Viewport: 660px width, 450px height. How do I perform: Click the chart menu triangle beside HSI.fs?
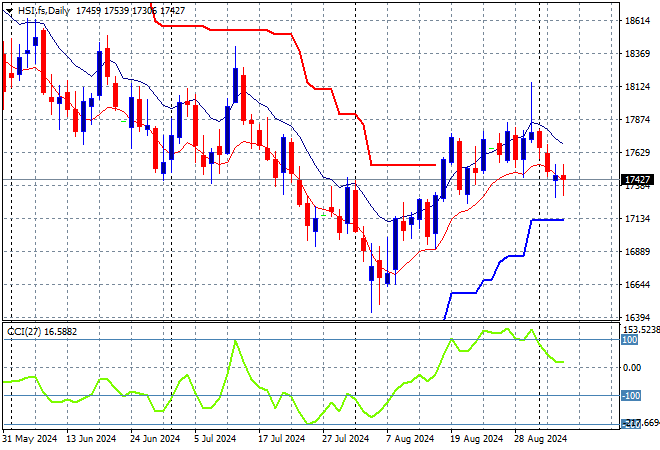pos(9,11)
